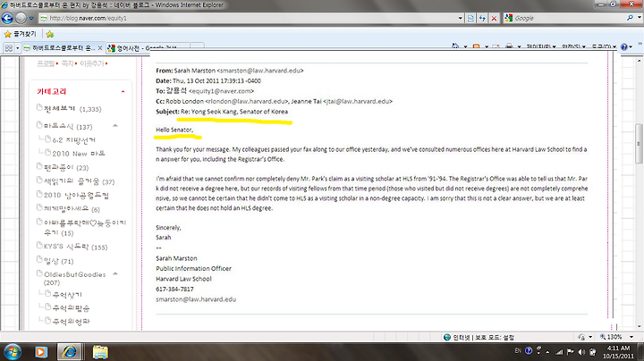Image resolution: width=644 pixels, height=361 pixels.
Task: Open Windows Media Player from taskbar
Action: [x=40, y=352]
